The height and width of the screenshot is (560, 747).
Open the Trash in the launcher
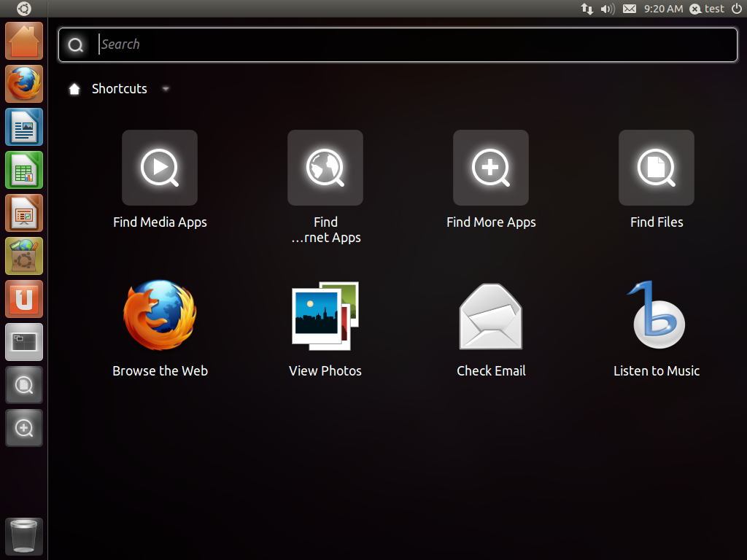[24, 537]
